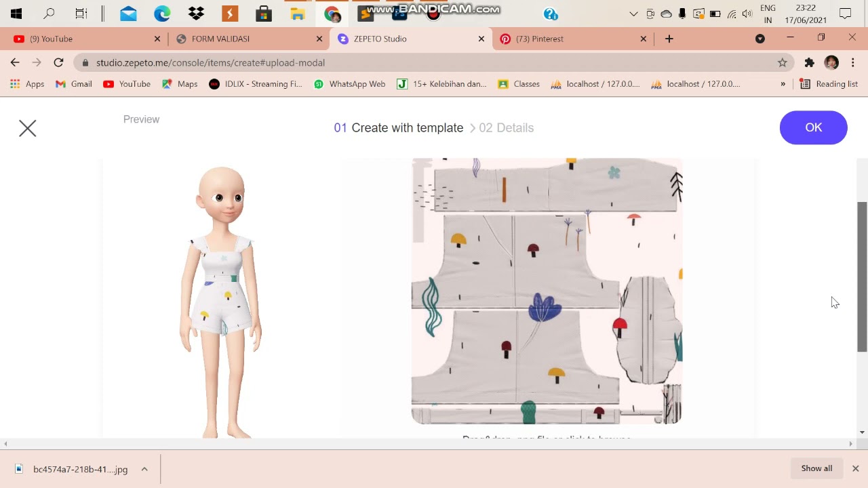The image size is (868, 488).
Task: Open File Explorer on taskbar
Action: click(x=298, y=14)
